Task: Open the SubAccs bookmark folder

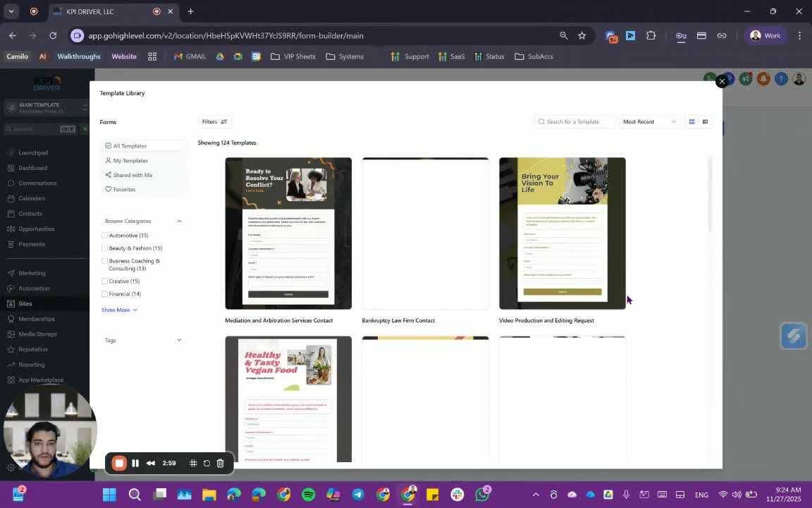Action: tap(534, 56)
